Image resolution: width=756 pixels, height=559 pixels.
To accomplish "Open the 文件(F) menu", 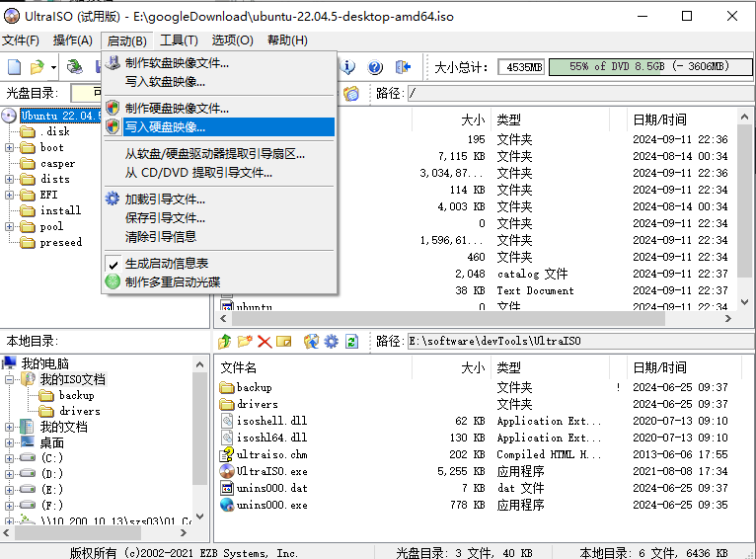I will pos(21,40).
